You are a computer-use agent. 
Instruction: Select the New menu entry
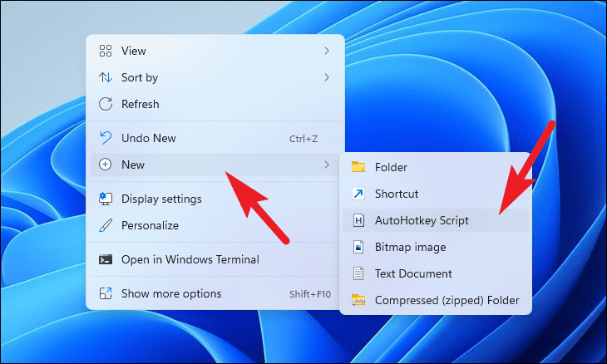point(215,165)
